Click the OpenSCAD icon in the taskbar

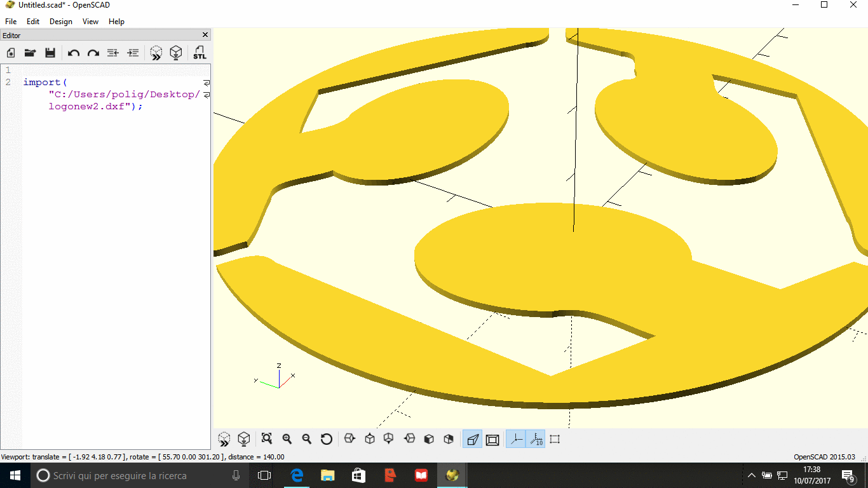[x=452, y=475]
